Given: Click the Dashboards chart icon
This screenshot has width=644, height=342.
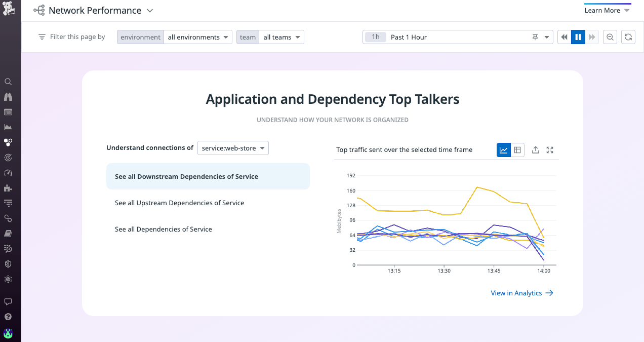Looking at the screenshot, I should click(x=8, y=127).
